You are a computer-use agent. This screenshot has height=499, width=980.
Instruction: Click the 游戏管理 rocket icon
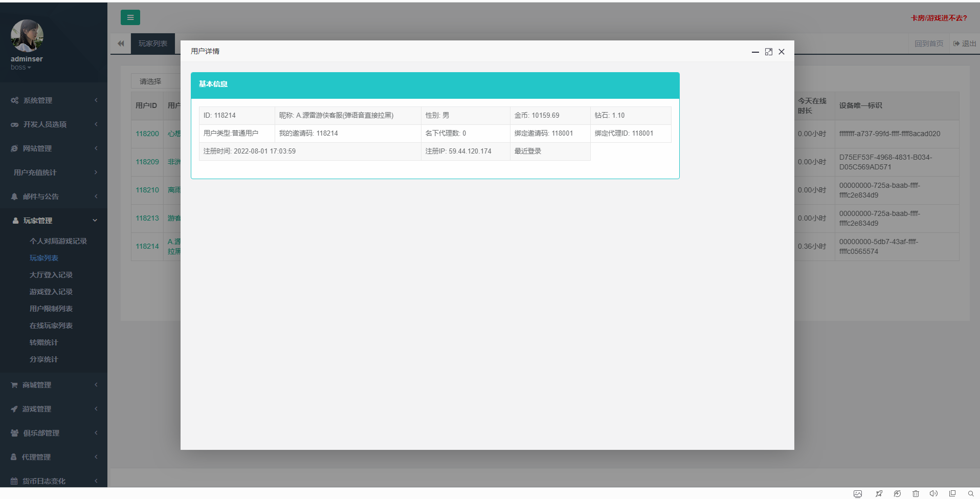tap(14, 409)
